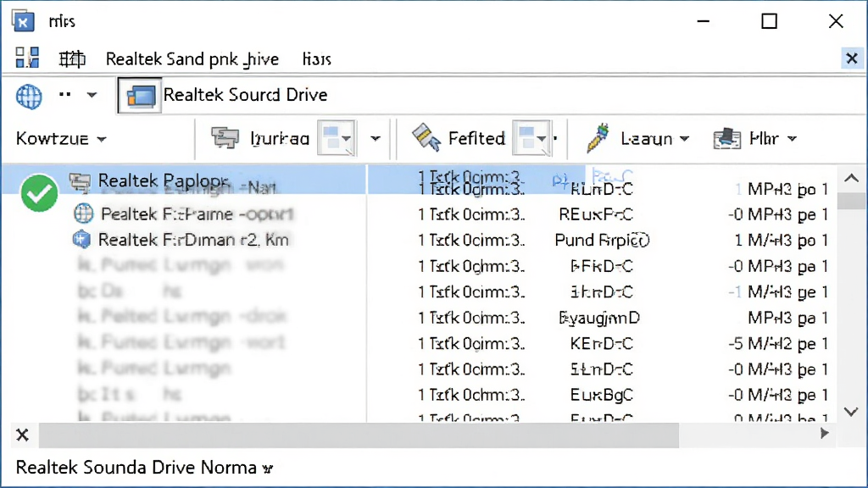Viewport: 868px width, 488px height.
Task: Click the Realtek Sourcd Drive monitor icon
Action: [140, 96]
